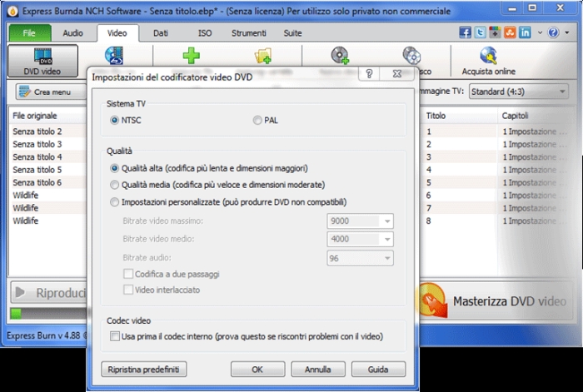Open the Google Plus share icon
583x392 pixels.
pos(495,32)
